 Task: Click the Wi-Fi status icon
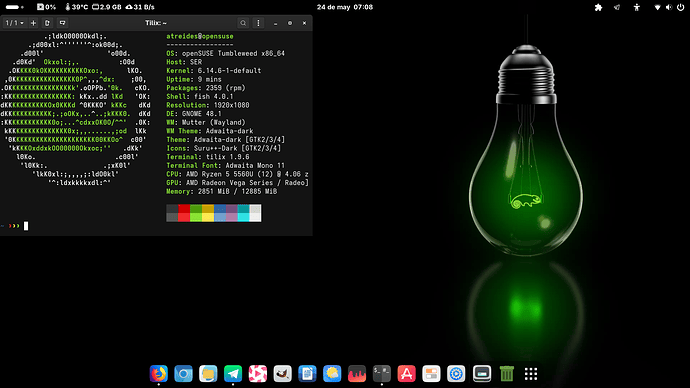pos(657,7)
